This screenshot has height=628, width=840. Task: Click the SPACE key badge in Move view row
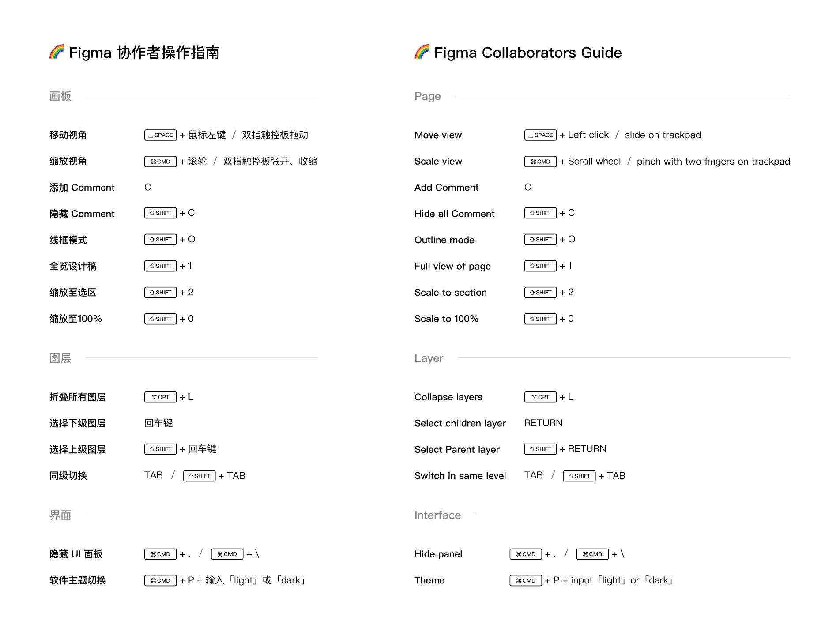(540, 135)
